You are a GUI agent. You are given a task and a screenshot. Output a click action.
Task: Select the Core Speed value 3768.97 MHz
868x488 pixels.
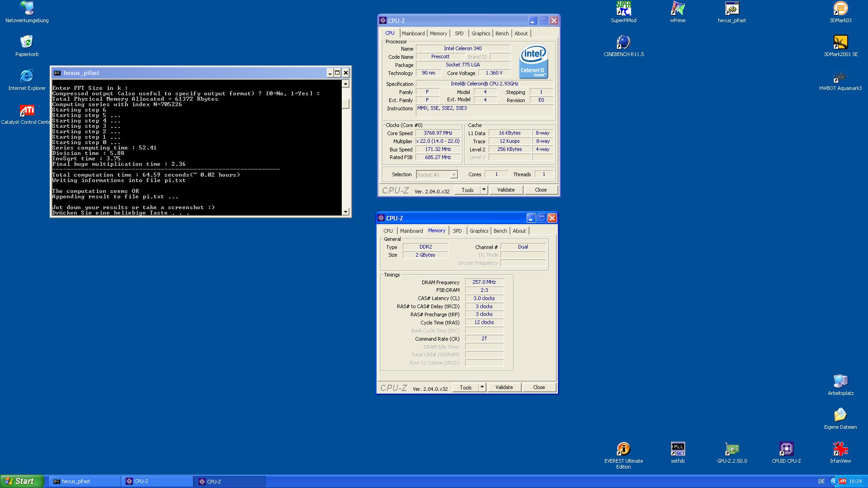pyautogui.click(x=438, y=133)
